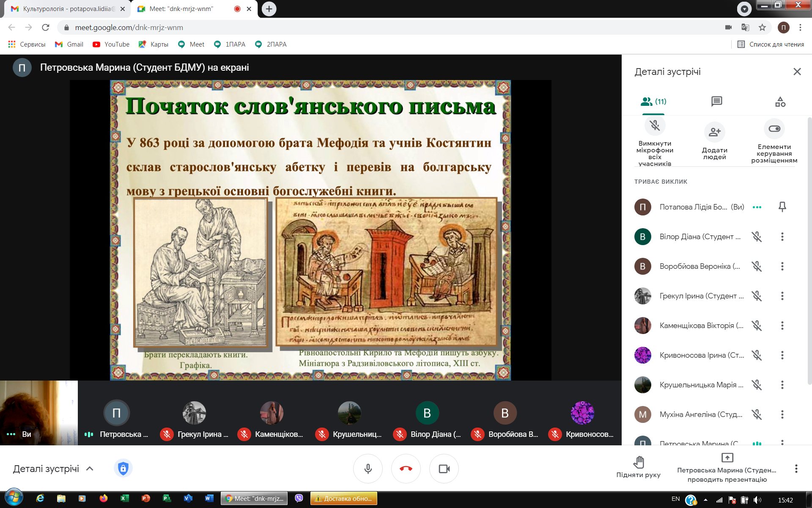Open more options for Воробйова Вероніка
The width and height of the screenshot is (812, 508).
pyautogui.click(x=782, y=266)
